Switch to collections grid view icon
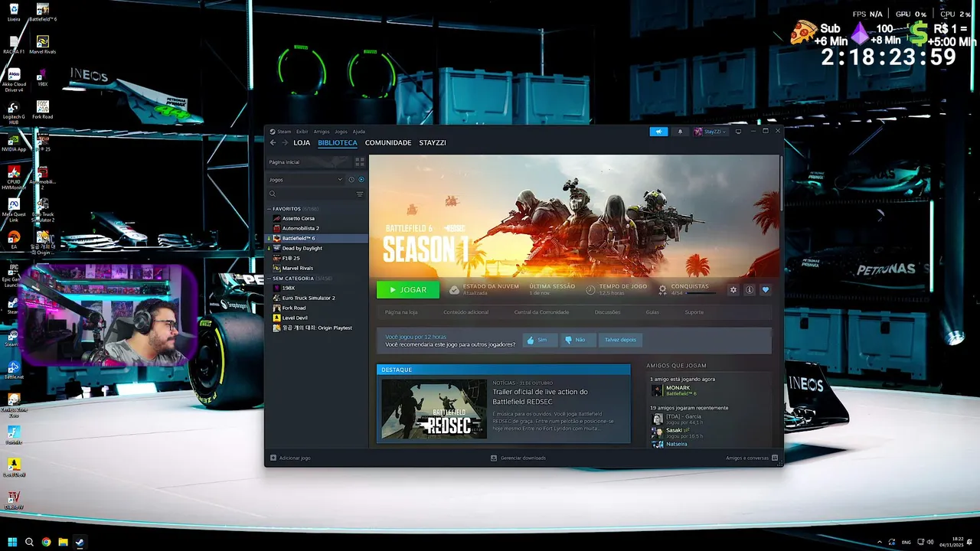Image resolution: width=980 pixels, height=551 pixels. 360,162
